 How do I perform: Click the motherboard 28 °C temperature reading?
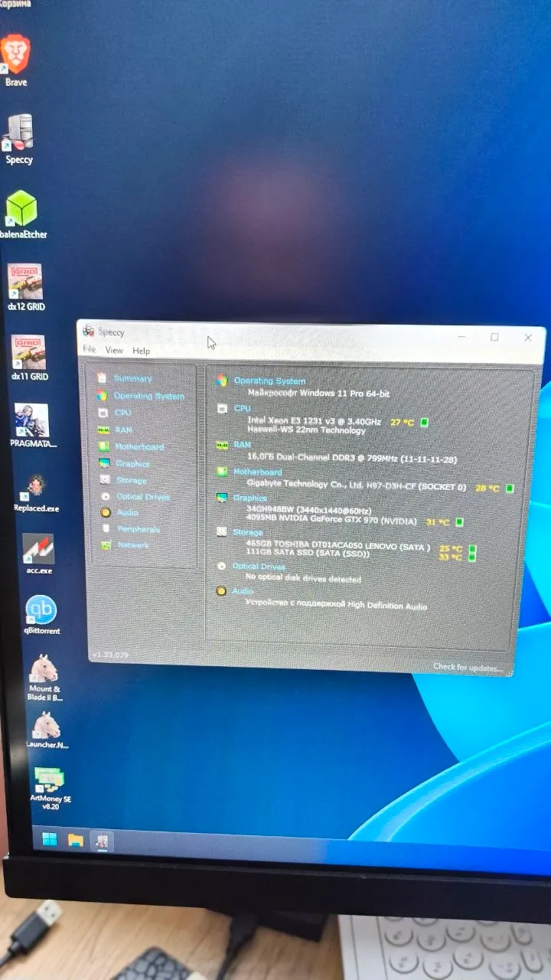click(x=487, y=488)
